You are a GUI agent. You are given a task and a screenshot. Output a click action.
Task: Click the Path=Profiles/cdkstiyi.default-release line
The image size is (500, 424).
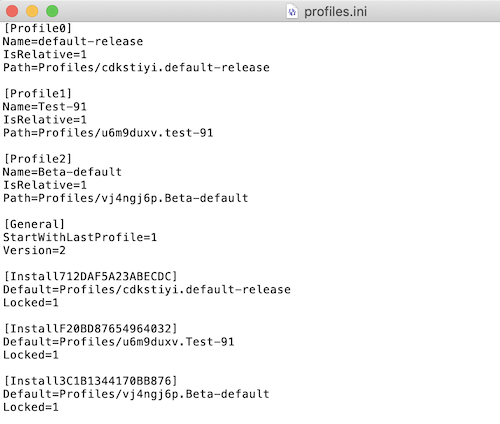pos(136,68)
